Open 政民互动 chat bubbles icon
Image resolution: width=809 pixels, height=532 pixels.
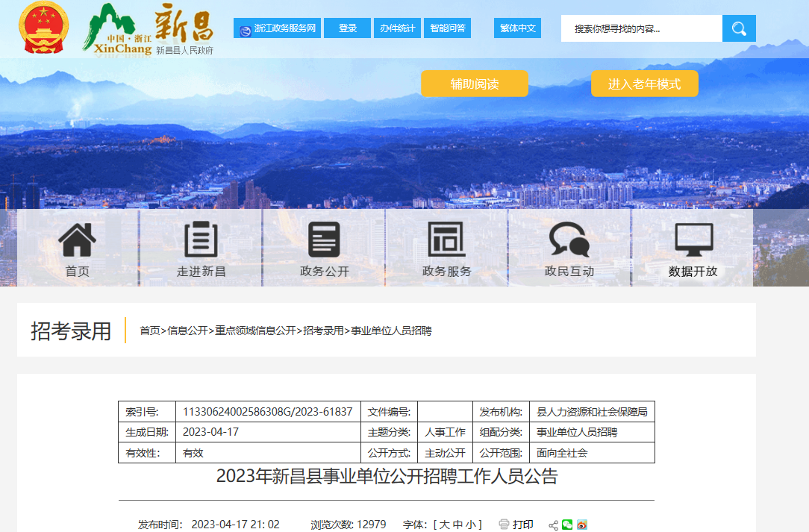[569, 240]
